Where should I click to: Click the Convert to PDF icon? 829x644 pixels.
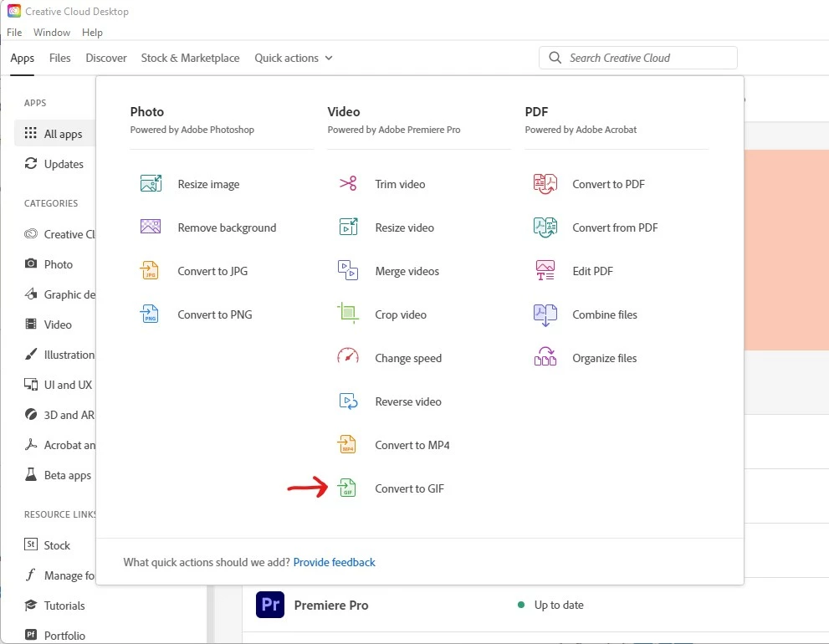point(545,183)
